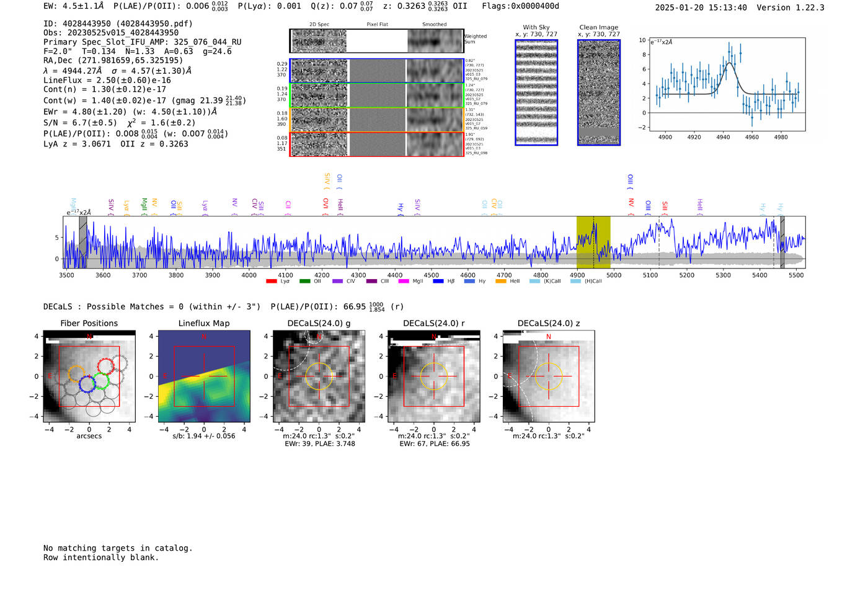The width and height of the screenshot is (868, 591).
Task: Open the Lineflux Map panel
Action: (x=204, y=376)
